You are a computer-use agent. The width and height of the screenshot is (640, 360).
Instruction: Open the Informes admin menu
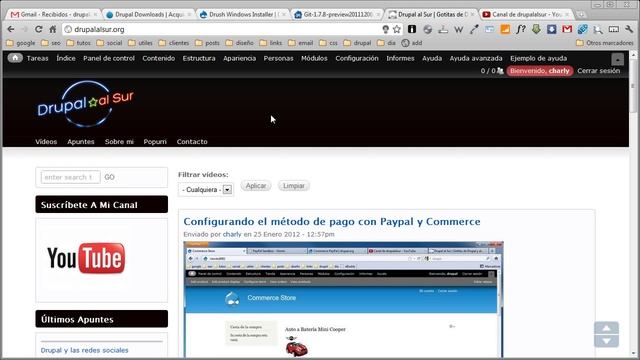[x=400, y=58]
